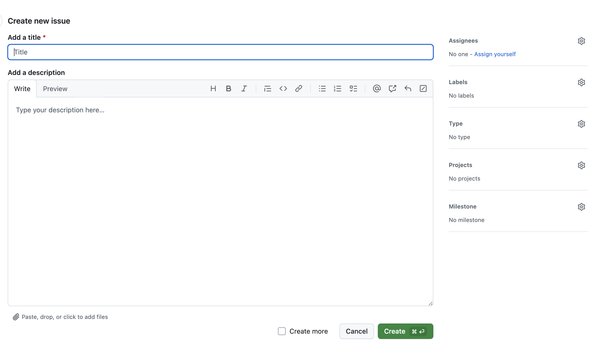Open the Labels settings gear
This screenshot has height=364, width=595.
point(581,82)
